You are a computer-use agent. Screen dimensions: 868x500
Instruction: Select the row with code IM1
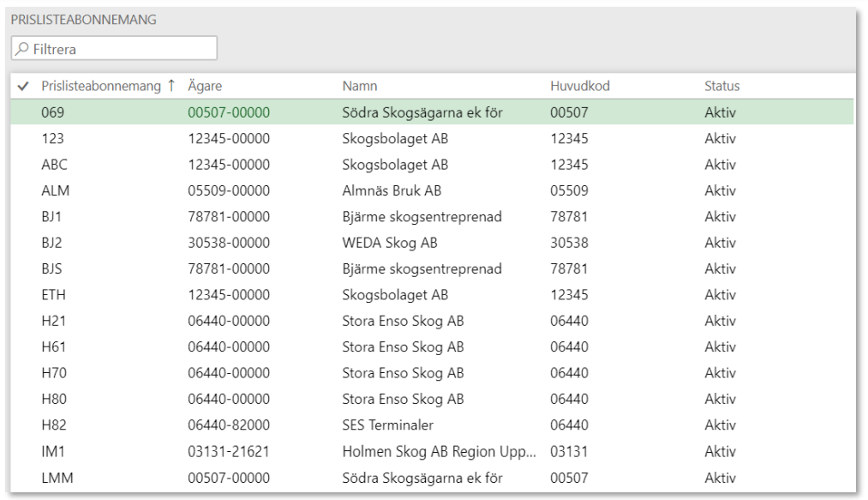432,451
